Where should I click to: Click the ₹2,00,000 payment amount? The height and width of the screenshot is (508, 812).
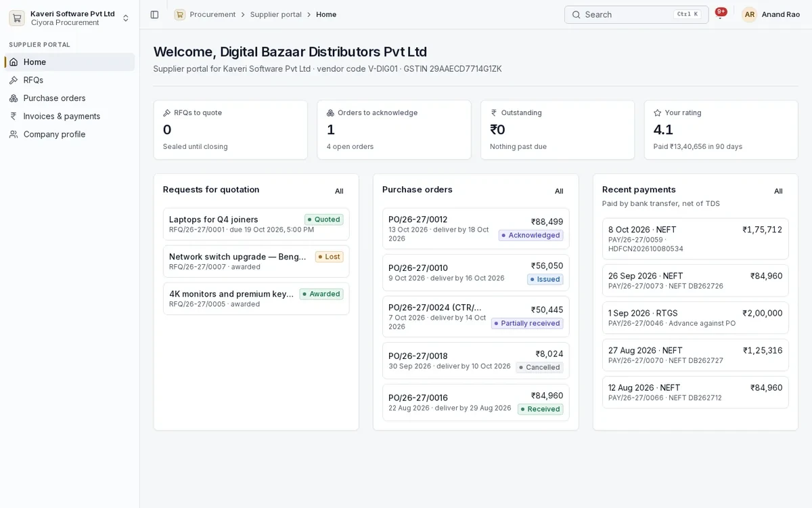click(x=763, y=313)
